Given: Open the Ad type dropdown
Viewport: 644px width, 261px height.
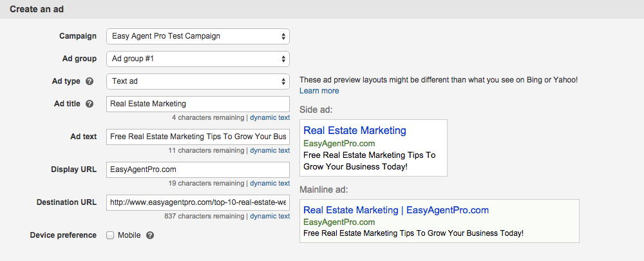Looking at the screenshot, I should [198, 81].
